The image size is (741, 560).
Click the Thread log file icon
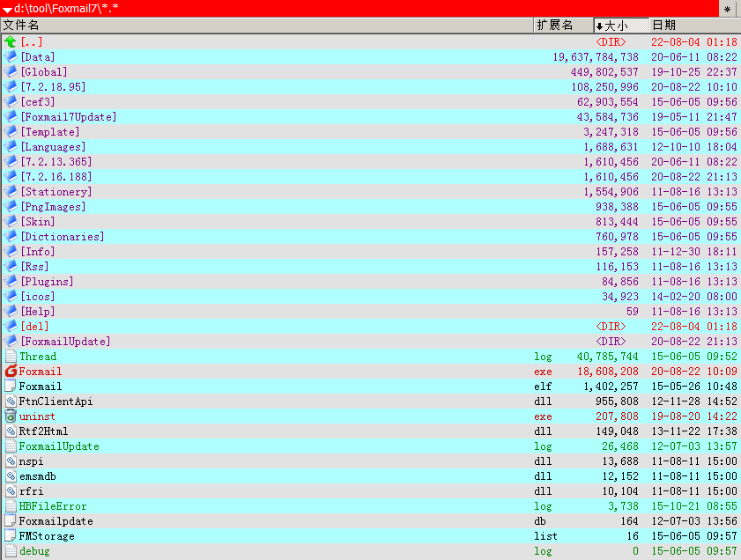11,357
